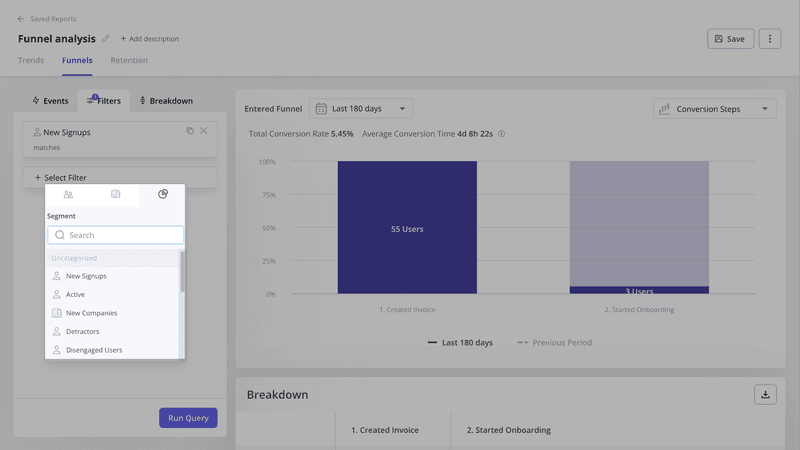Select the segment pie icon tab
This screenshot has width=800, height=450.
point(163,194)
